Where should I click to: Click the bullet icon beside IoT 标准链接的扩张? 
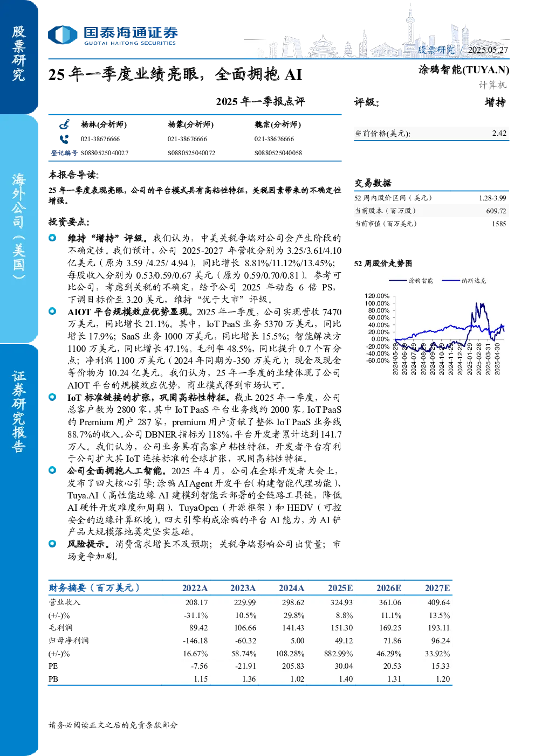pyautogui.click(x=52, y=397)
